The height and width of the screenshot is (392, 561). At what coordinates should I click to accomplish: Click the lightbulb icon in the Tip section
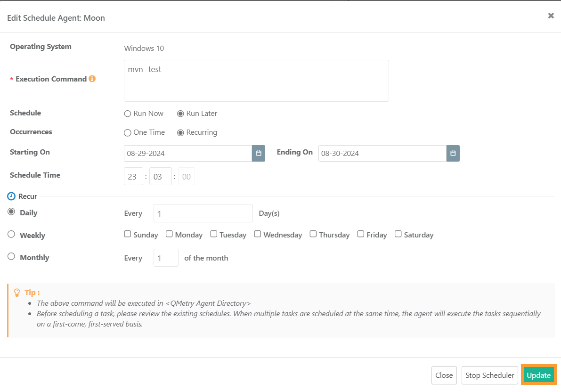pyautogui.click(x=16, y=292)
